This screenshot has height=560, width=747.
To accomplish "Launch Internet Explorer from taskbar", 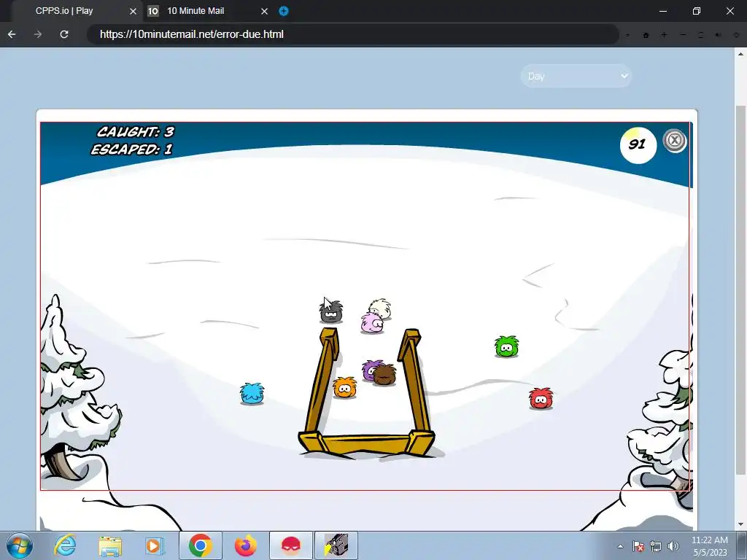I will (64, 545).
